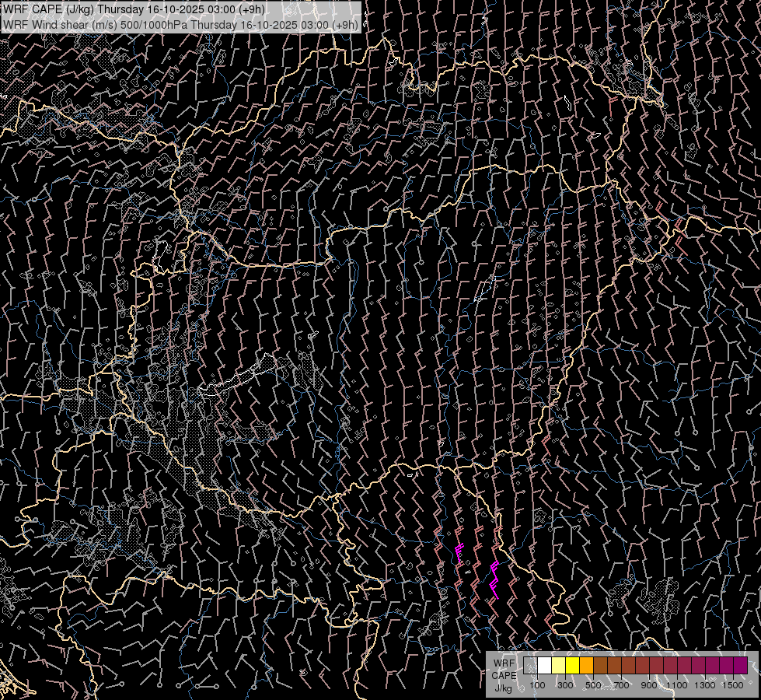Screen dimensions: 761x700
Task: Click the 300 label on the legend
Action: click(x=565, y=685)
